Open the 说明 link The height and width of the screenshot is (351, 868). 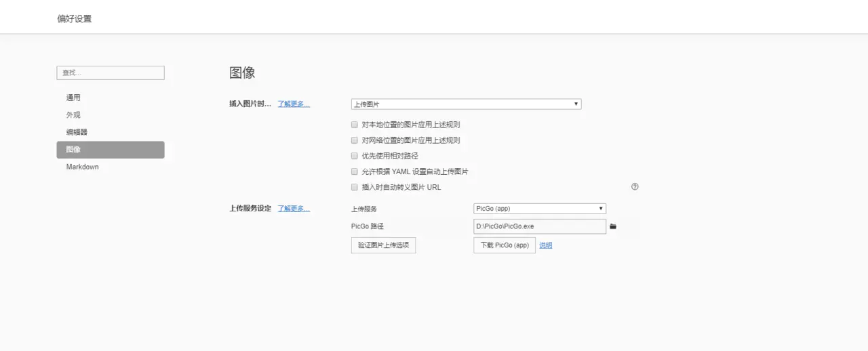(545, 245)
